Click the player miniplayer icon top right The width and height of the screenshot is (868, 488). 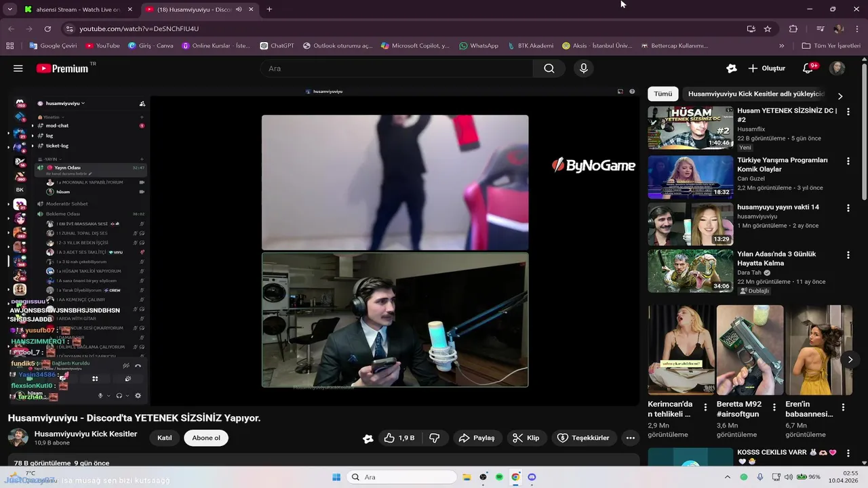[620, 91]
